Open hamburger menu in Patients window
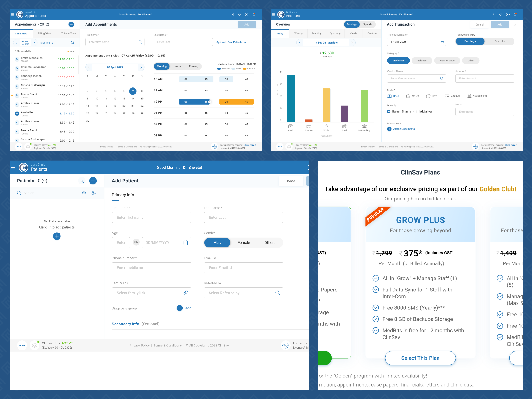Screen dimensions: 532x399 point(13,167)
